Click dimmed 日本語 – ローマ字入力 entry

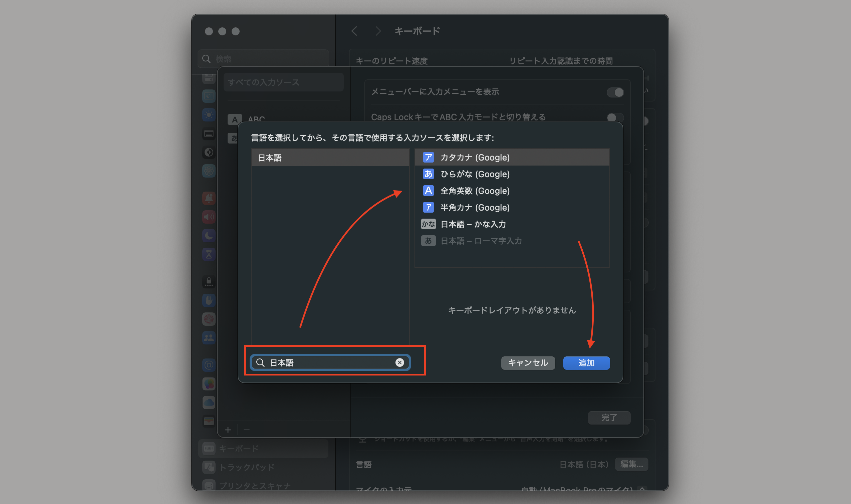[x=512, y=240]
